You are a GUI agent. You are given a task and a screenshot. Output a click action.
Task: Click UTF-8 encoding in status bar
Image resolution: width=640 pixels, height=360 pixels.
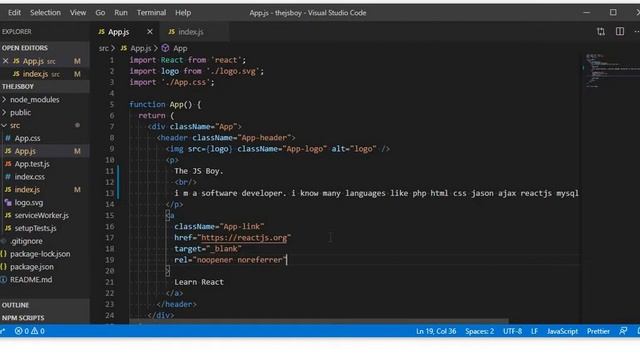click(512, 331)
